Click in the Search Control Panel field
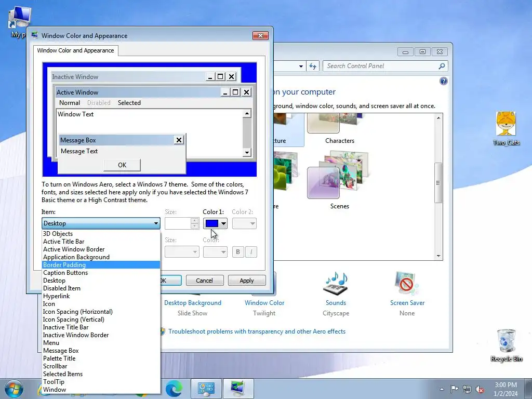This screenshot has height=399, width=532. (x=385, y=66)
